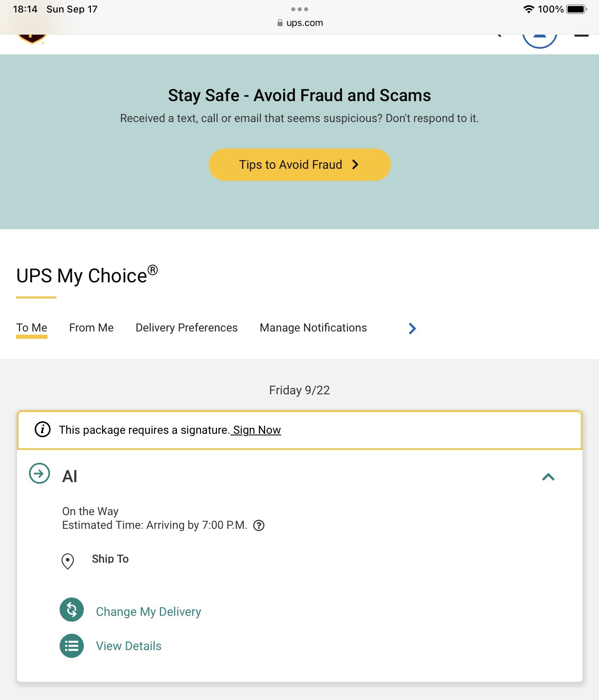Image resolution: width=599 pixels, height=700 pixels.
Task: Click the signature required info icon
Action: 43,429
